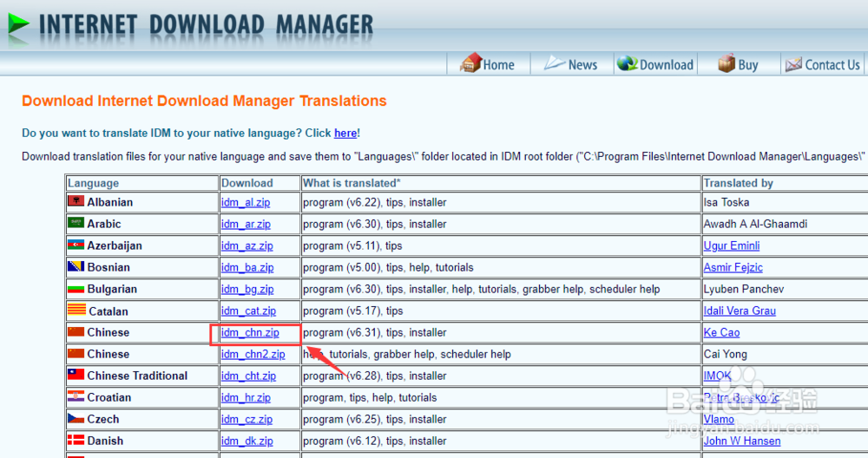
Task: Open translator Vlamo link
Action: point(719,419)
